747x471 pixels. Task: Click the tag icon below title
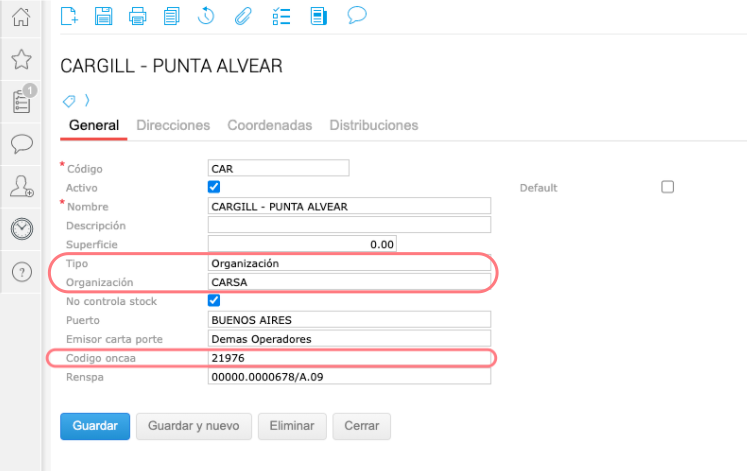[69, 101]
